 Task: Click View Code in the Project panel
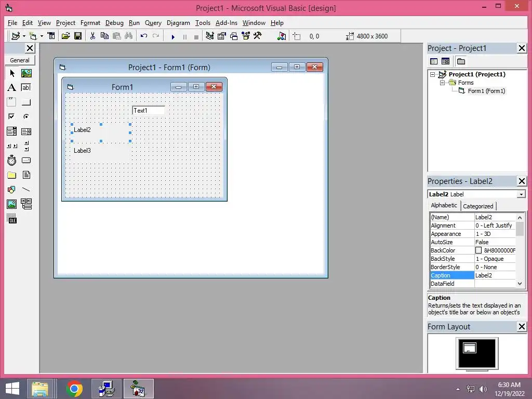coord(434,61)
